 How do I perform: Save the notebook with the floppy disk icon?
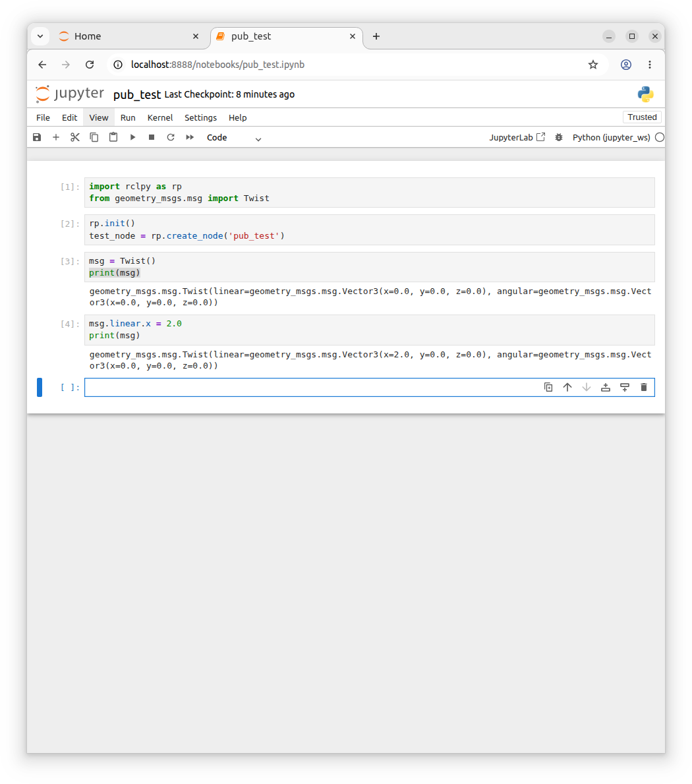coord(37,137)
